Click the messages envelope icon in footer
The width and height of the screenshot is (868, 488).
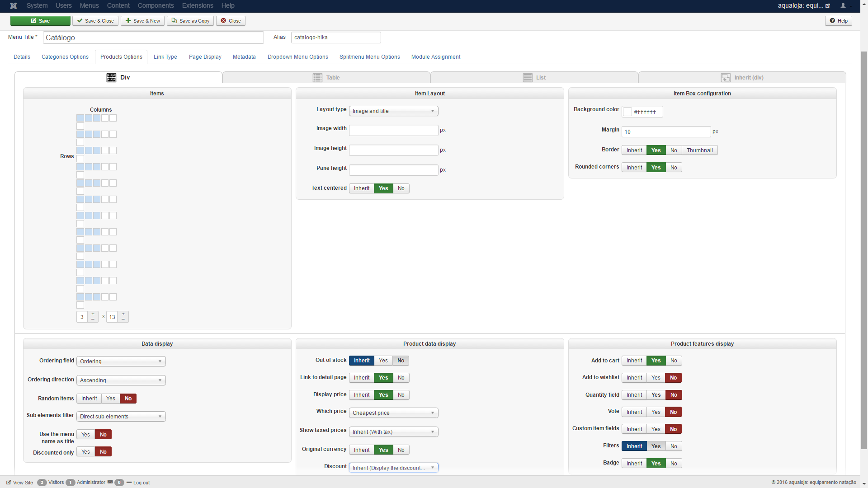(110, 482)
